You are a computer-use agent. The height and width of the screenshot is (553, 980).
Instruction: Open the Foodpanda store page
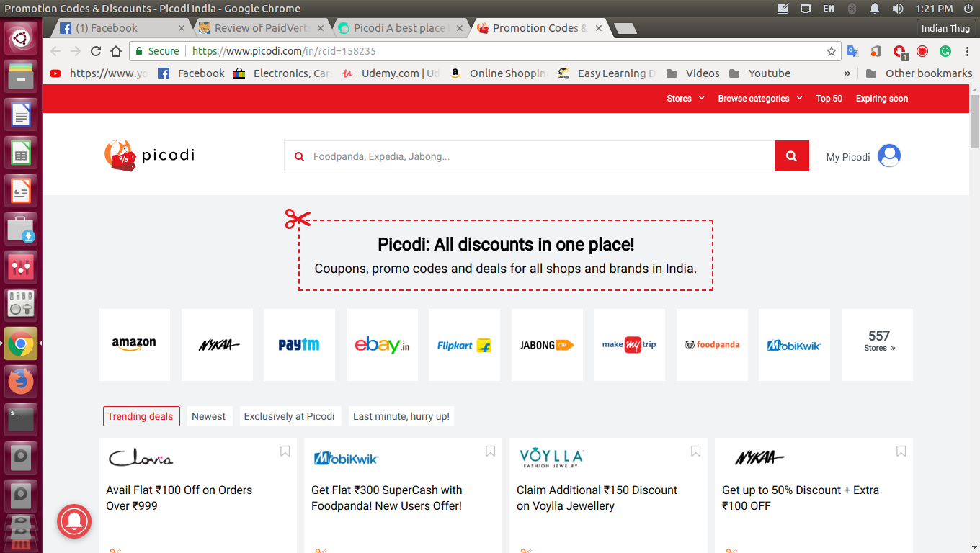[712, 344]
